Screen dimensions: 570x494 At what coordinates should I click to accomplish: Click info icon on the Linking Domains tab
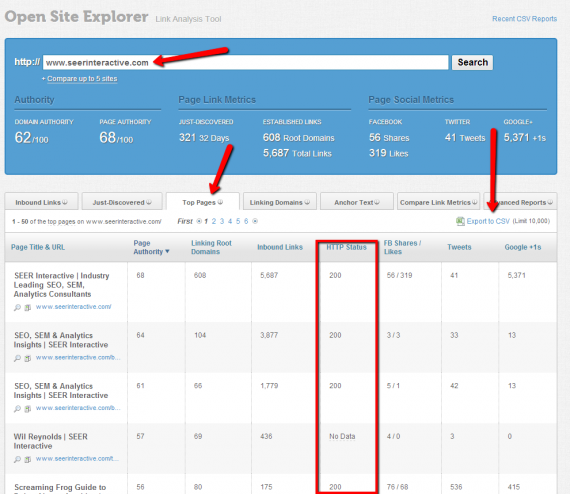click(x=307, y=202)
